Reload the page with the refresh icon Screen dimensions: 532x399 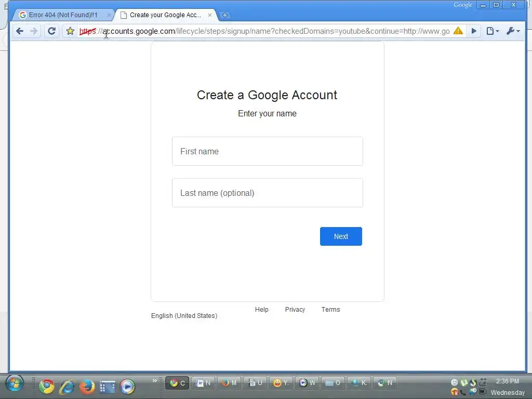[51, 31]
